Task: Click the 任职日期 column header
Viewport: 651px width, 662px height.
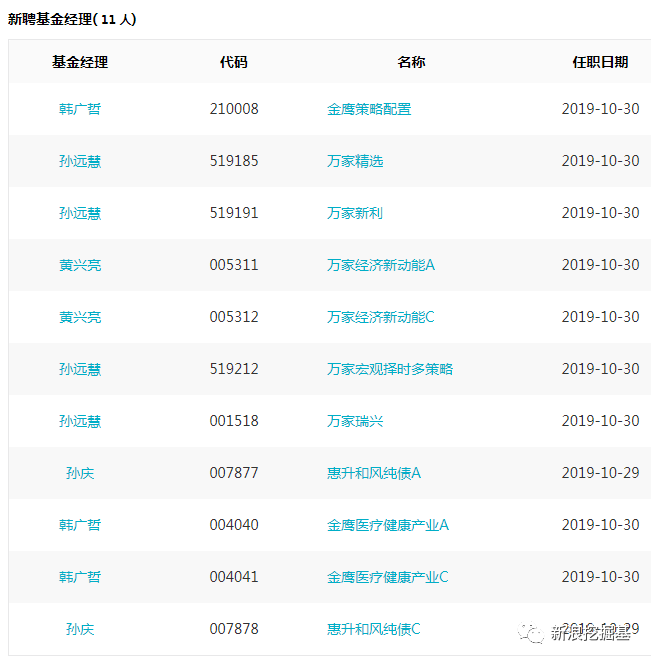Action: (600, 62)
